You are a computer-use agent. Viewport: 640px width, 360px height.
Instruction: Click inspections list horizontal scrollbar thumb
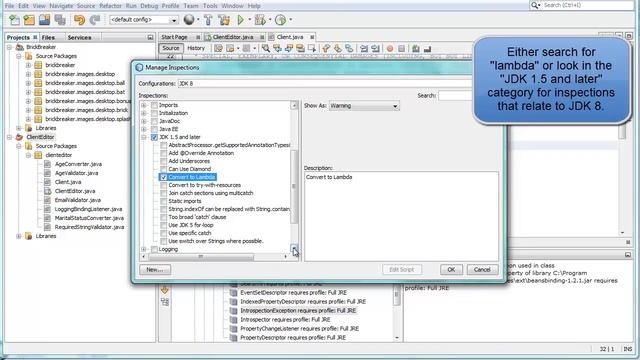click(201, 257)
